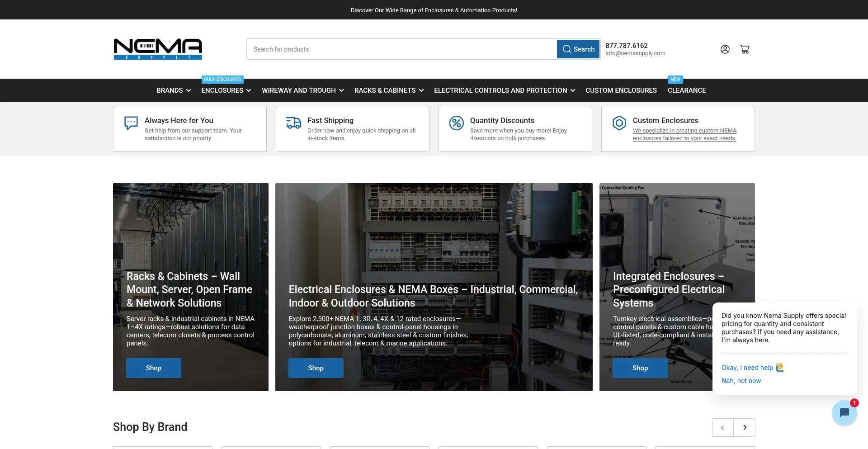Click info@nemasupply.com email link
Screen dimensions: 868x449
point(635,53)
